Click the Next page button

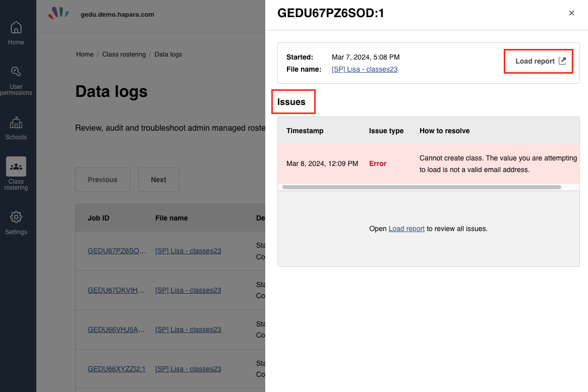pyautogui.click(x=158, y=180)
